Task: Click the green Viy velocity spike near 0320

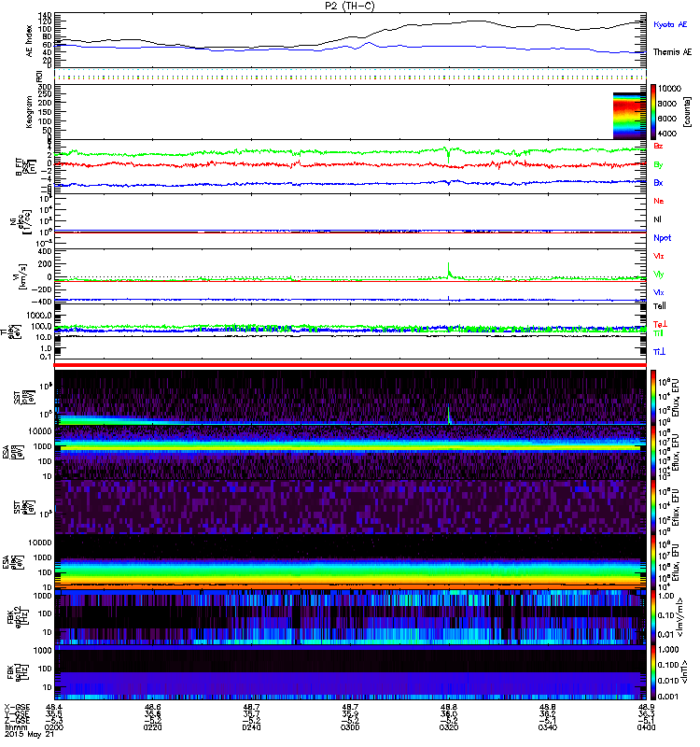Action: [449, 270]
